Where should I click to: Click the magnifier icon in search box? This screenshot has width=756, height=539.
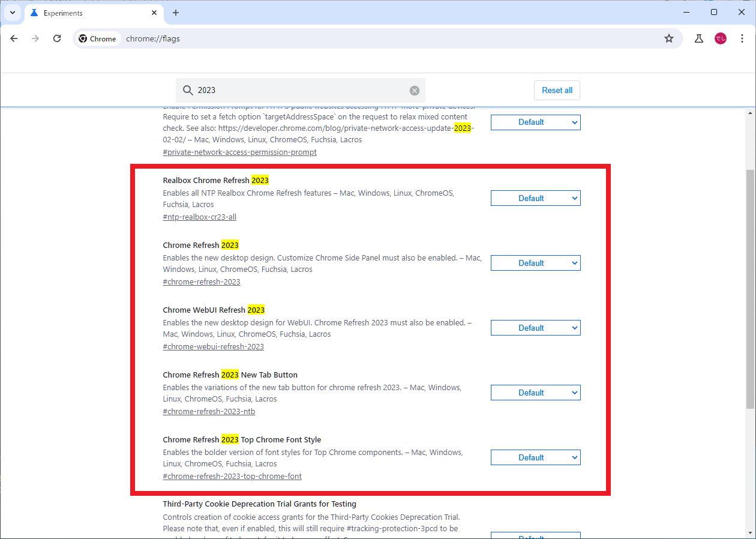188,90
